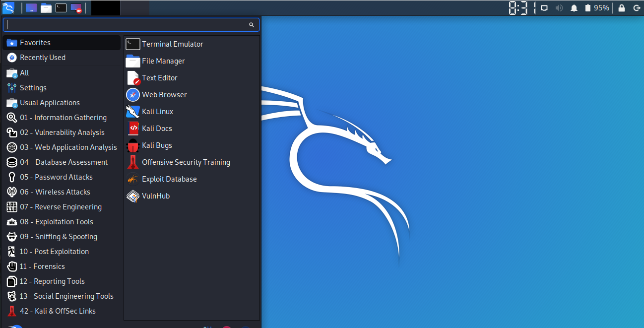Click the muted volume speaker icon
Viewport: 644px width, 328px height.
pyautogui.click(x=559, y=8)
